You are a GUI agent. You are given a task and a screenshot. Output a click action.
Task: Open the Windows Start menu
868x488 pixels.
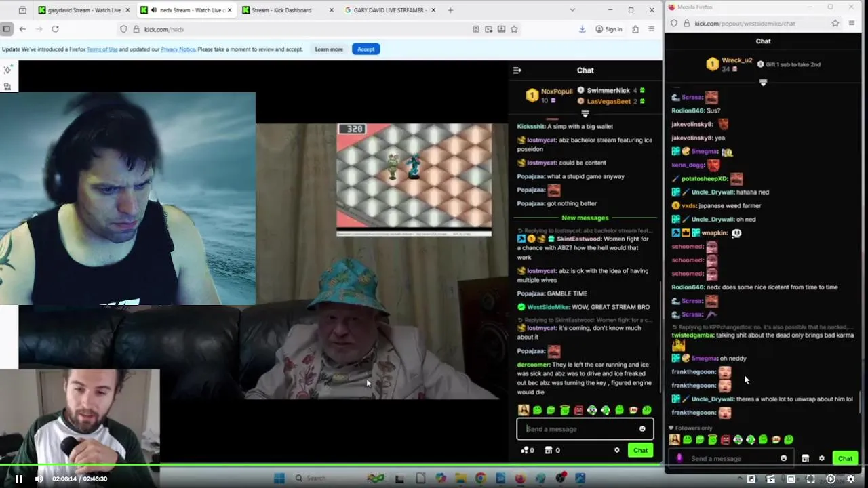pyautogui.click(x=279, y=479)
